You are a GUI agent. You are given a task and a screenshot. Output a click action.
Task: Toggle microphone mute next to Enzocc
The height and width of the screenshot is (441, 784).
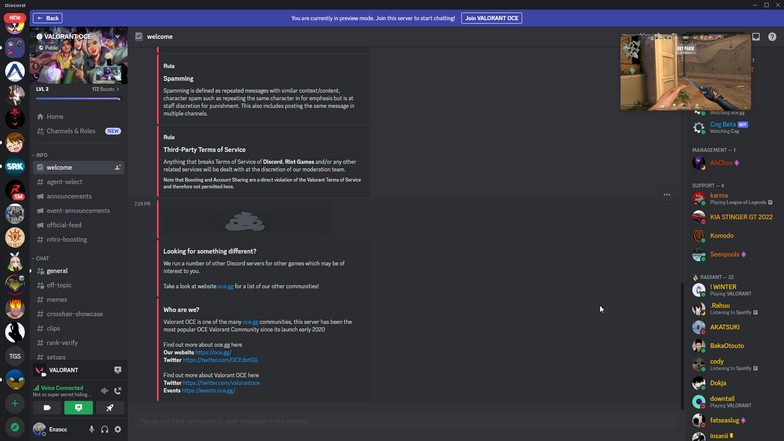pyautogui.click(x=91, y=429)
